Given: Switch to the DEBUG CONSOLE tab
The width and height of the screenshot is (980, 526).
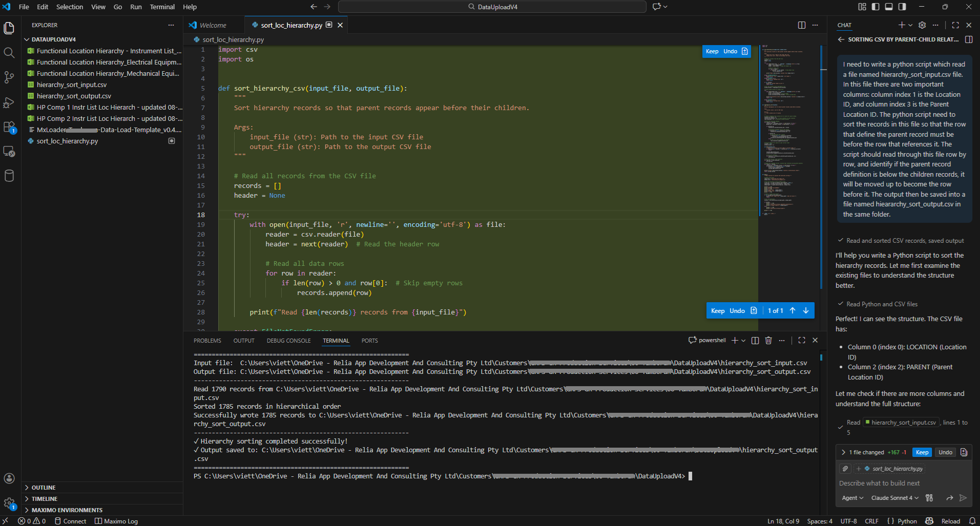Looking at the screenshot, I should [288, 341].
